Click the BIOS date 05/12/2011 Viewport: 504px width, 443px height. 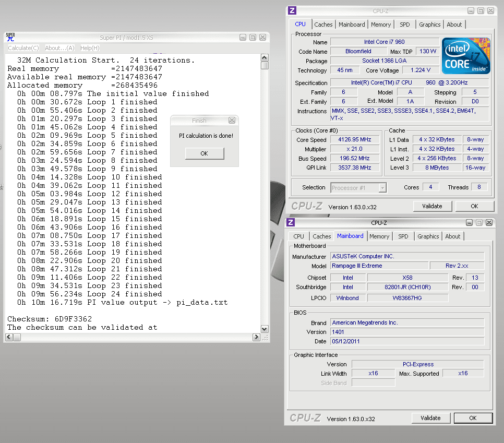click(407, 341)
